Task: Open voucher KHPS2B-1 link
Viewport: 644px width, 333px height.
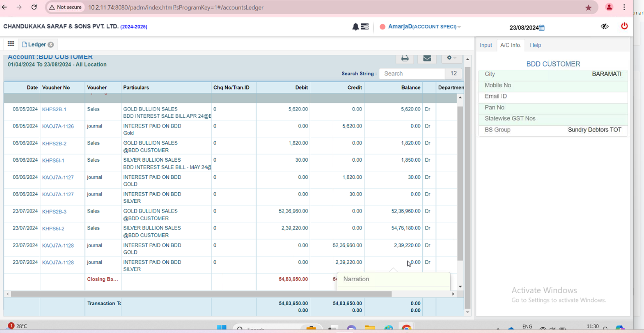Action: tap(54, 109)
